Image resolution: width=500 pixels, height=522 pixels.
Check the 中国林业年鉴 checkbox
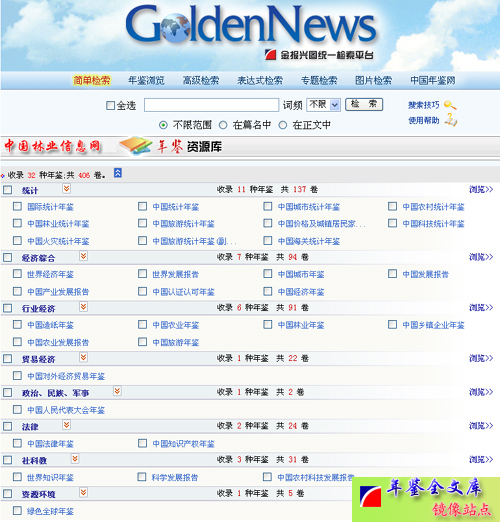pos(268,324)
